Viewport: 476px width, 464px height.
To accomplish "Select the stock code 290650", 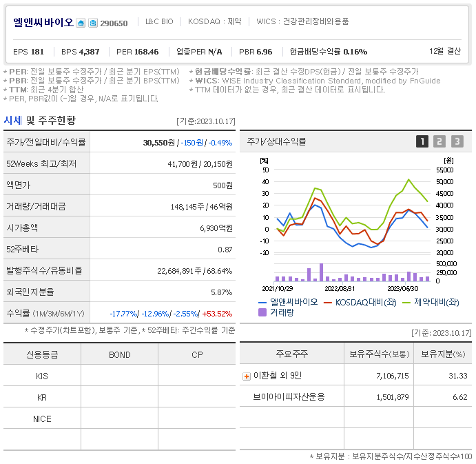I will [x=114, y=23].
